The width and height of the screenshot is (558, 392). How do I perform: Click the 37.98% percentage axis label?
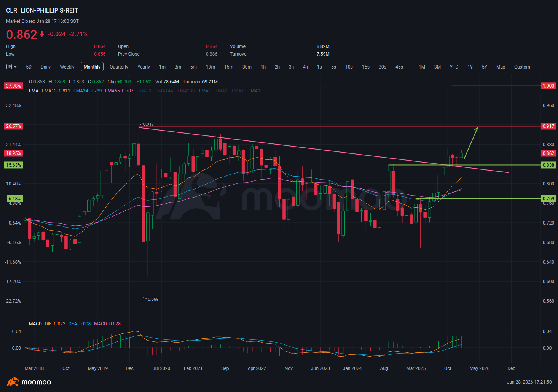14,86
